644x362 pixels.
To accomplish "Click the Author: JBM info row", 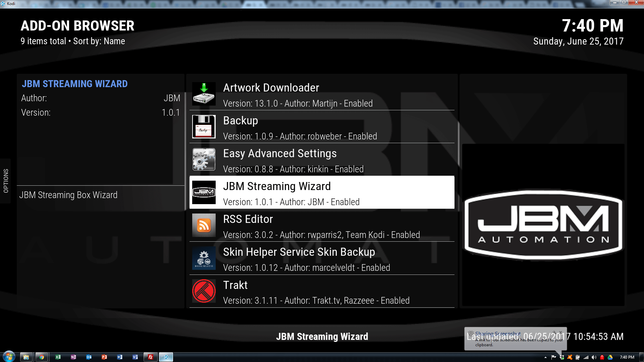I will coord(101,98).
